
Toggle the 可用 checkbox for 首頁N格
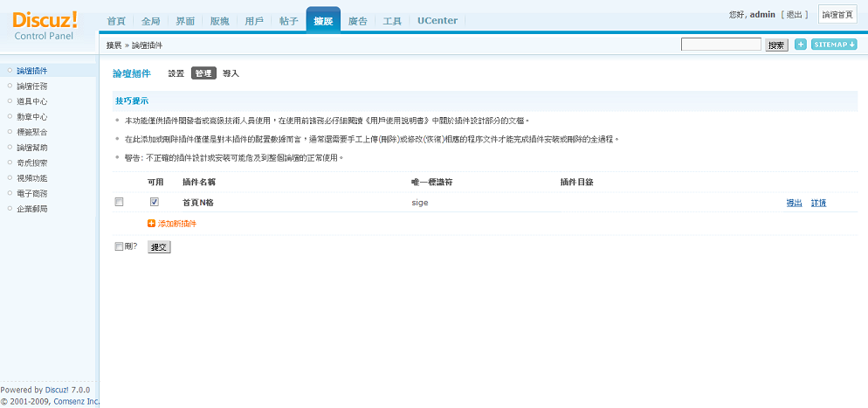coord(155,202)
